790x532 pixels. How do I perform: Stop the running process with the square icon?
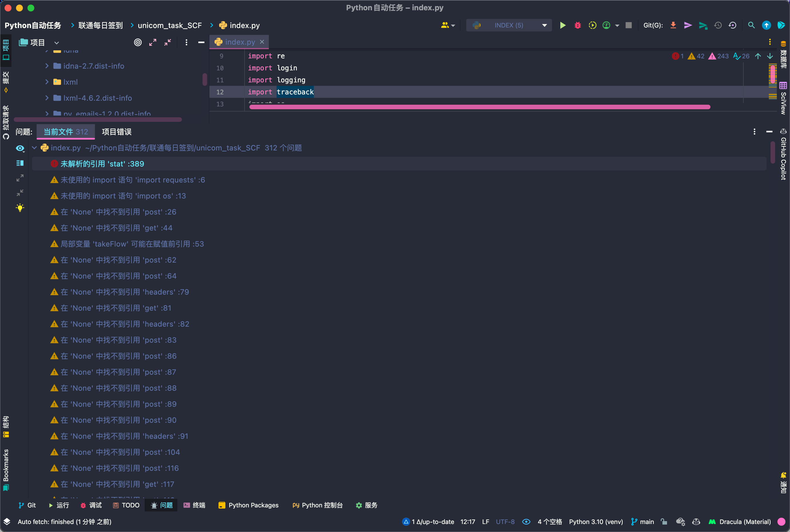click(x=629, y=25)
